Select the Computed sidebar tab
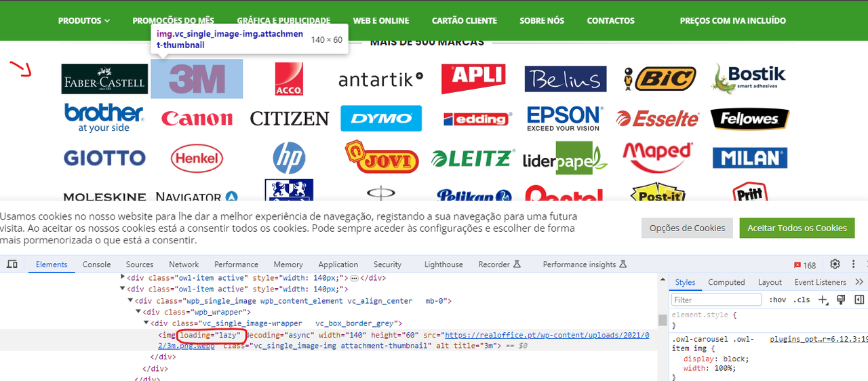 pyautogui.click(x=726, y=282)
